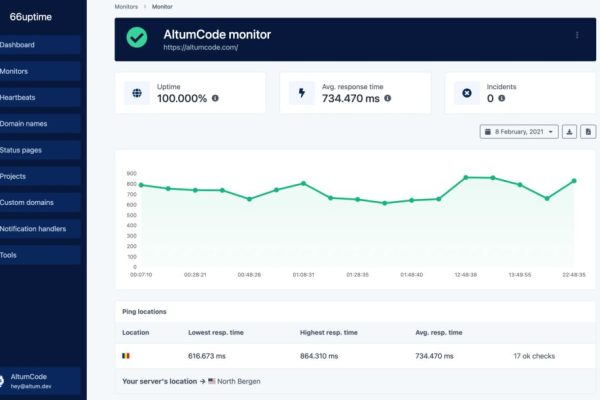Open the https://altumcode.com/ link
Viewport: 600px width, 400px height.
[x=201, y=47]
